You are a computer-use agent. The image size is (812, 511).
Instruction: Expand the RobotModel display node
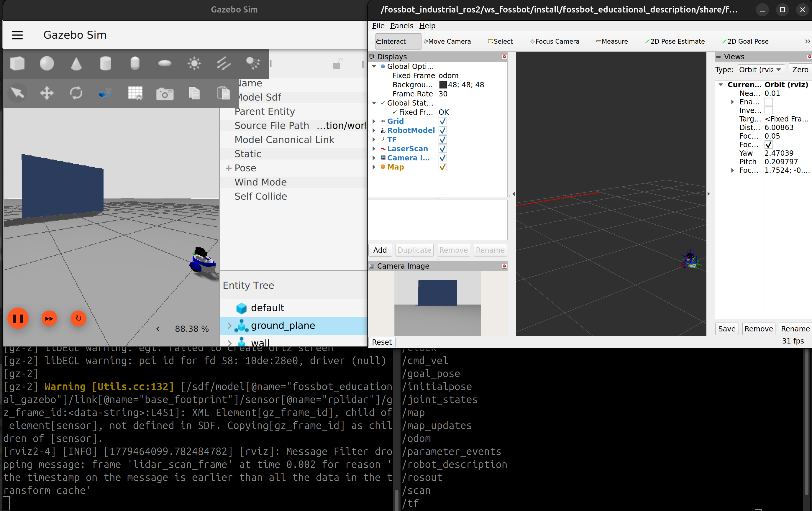tap(374, 130)
